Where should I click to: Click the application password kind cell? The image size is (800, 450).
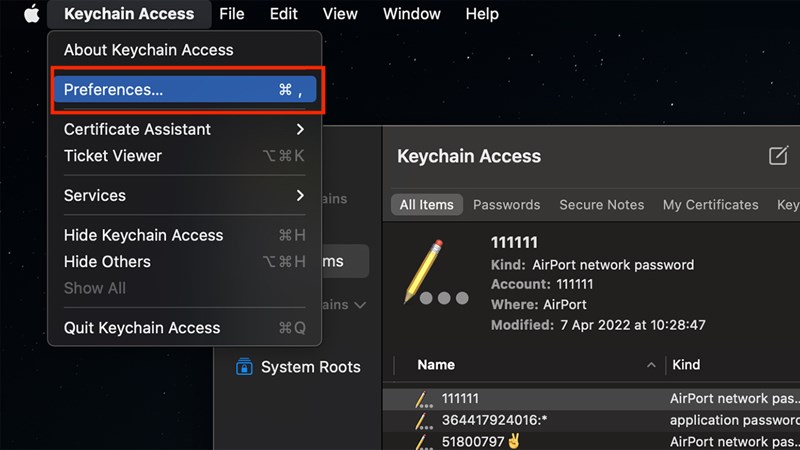[x=735, y=420]
